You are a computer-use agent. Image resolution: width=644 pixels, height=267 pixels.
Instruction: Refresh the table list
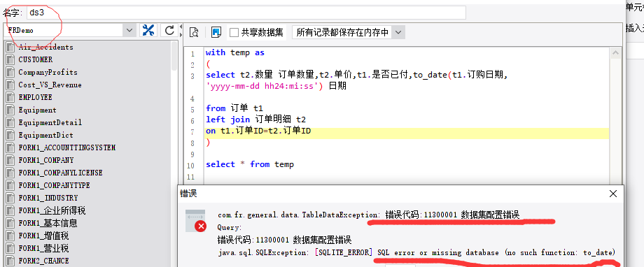click(x=169, y=30)
